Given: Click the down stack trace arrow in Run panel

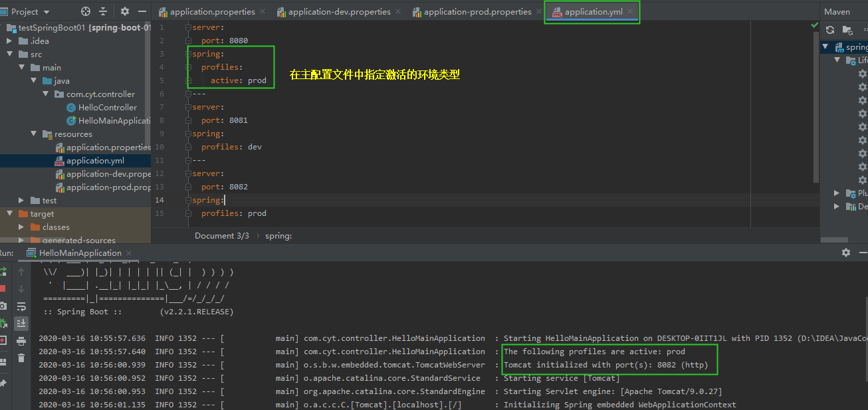Looking at the screenshot, I should coord(21,289).
